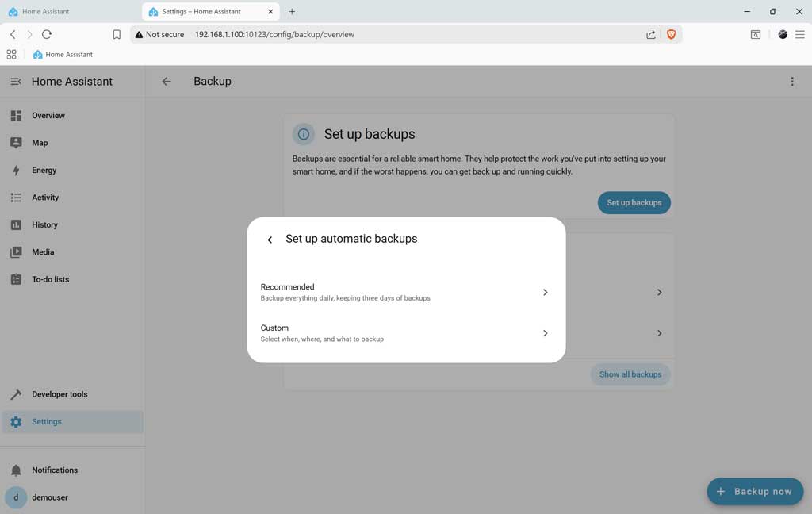The image size is (812, 514).
Task: Open the Home Assistant bookmark link
Action: 63,55
